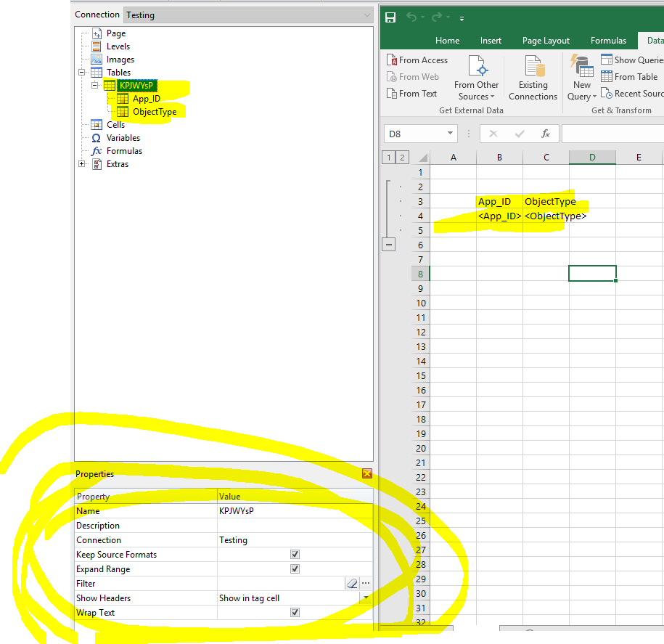The width and height of the screenshot is (664, 644).
Task: Click the From Access icon
Action: pos(392,60)
